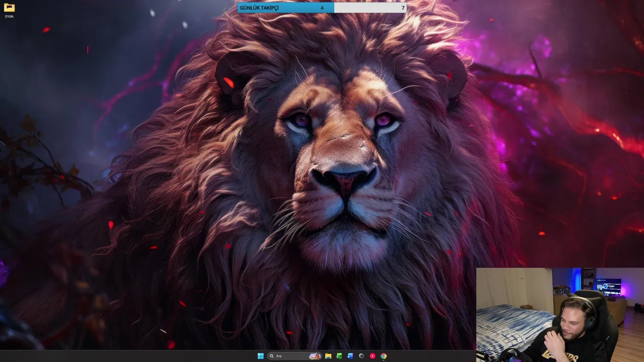The image size is (644, 362).
Task: Click the search highlight image in Ara box
Action: pyautogui.click(x=315, y=356)
